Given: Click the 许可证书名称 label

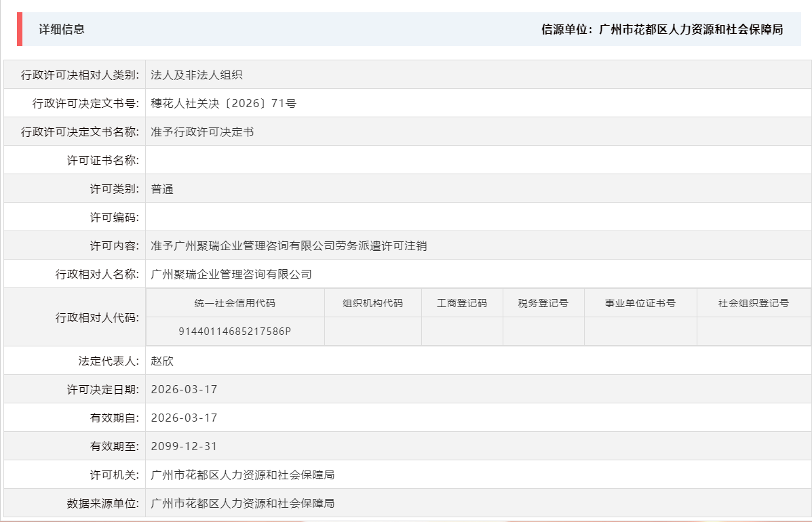Looking at the screenshot, I should [x=103, y=161].
